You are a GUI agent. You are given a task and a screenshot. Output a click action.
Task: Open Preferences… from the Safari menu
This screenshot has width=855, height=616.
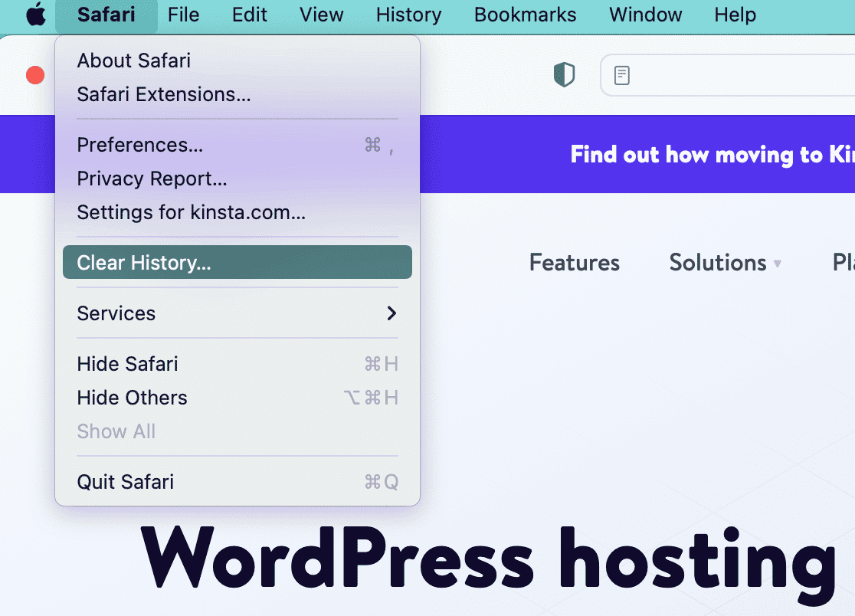(237, 145)
